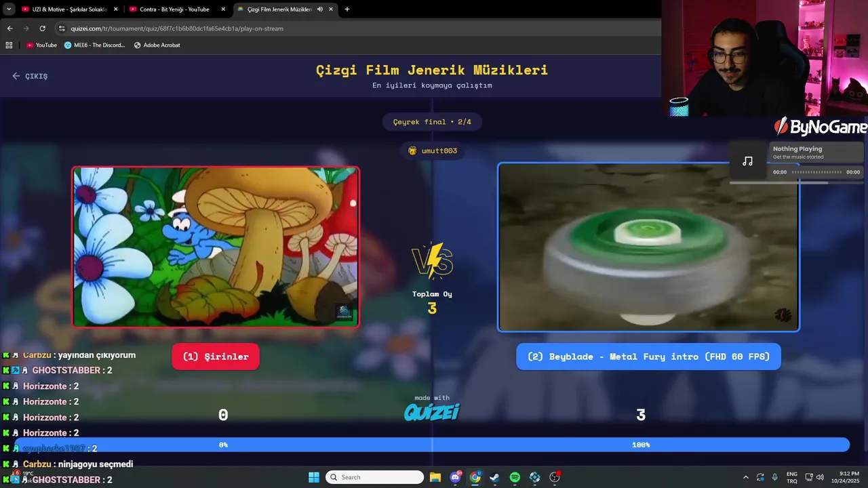Go forward in browser history

click(x=26, y=28)
